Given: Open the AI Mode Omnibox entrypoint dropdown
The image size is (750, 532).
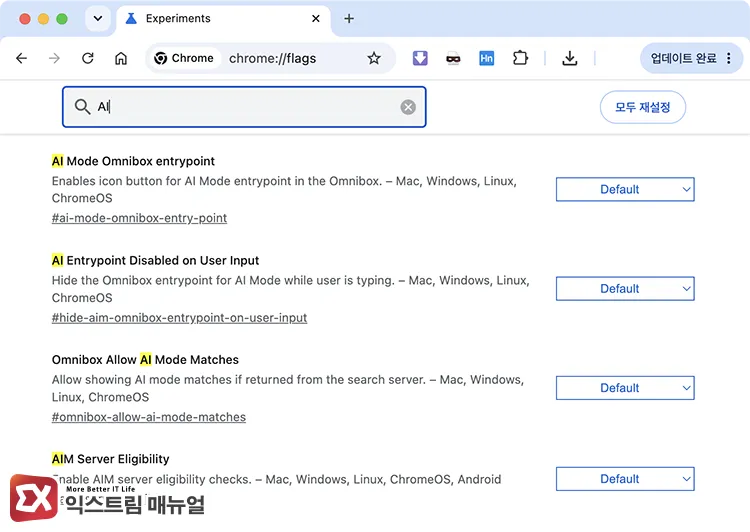Looking at the screenshot, I should coord(625,189).
